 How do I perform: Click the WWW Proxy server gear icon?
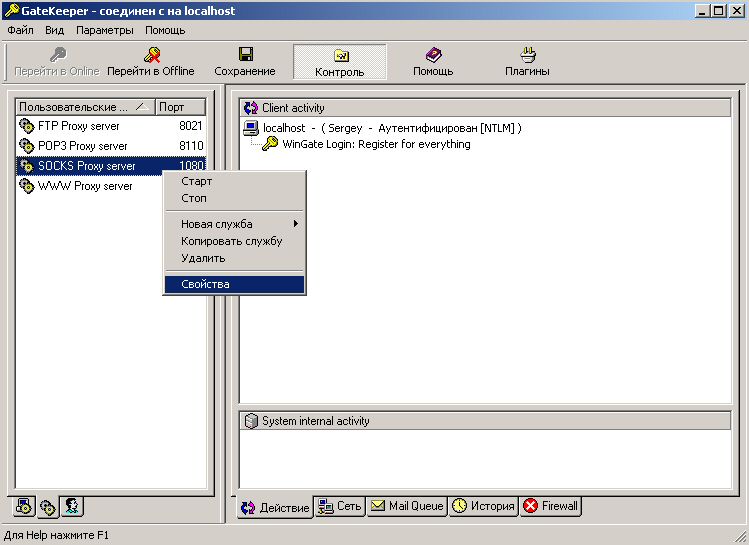click(x=27, y=186)
